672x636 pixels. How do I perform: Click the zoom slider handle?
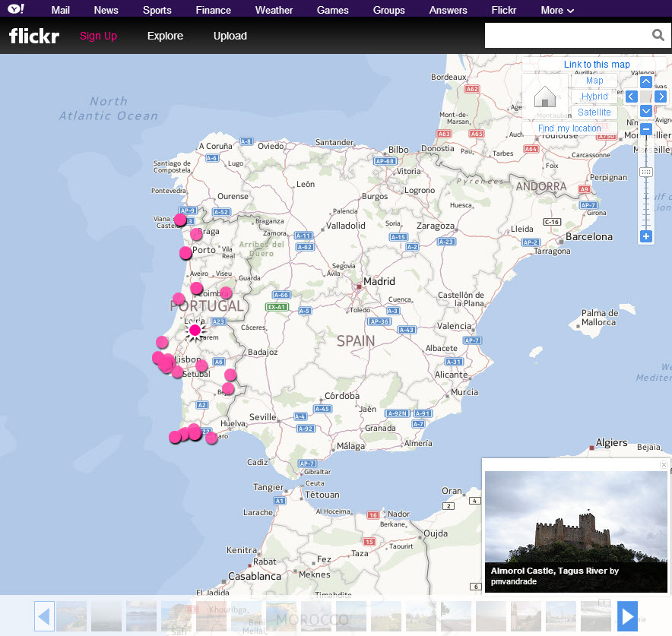[x=646, y=172]
